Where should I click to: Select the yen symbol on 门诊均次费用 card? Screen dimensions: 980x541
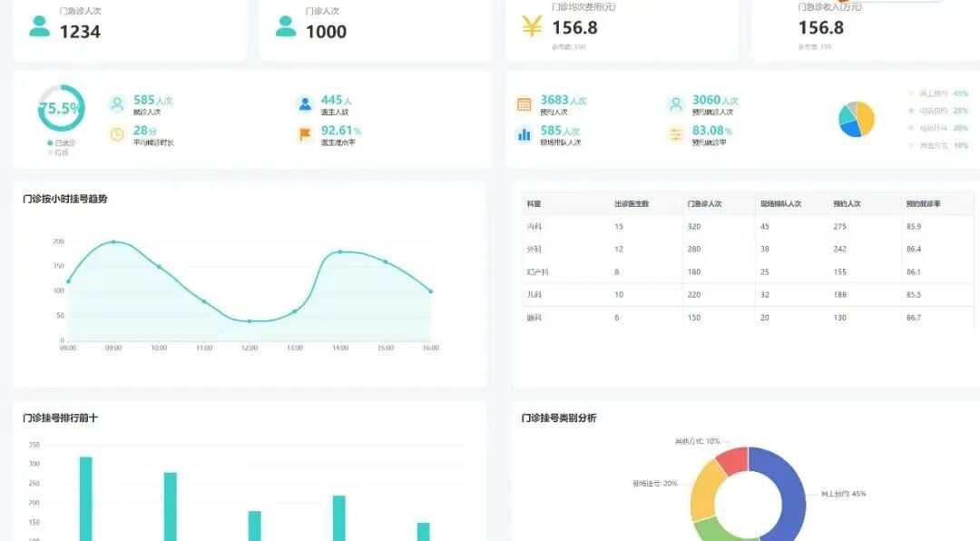click(x=531, y=27)
